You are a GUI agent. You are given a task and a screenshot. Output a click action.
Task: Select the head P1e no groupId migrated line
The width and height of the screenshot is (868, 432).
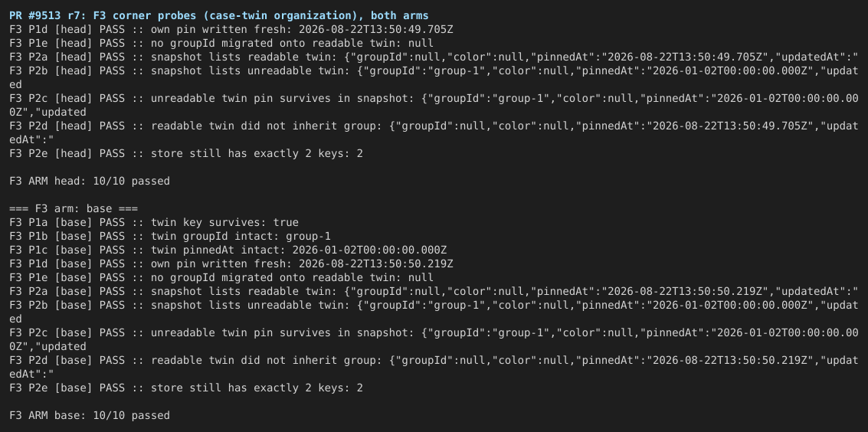coord(221,43)
